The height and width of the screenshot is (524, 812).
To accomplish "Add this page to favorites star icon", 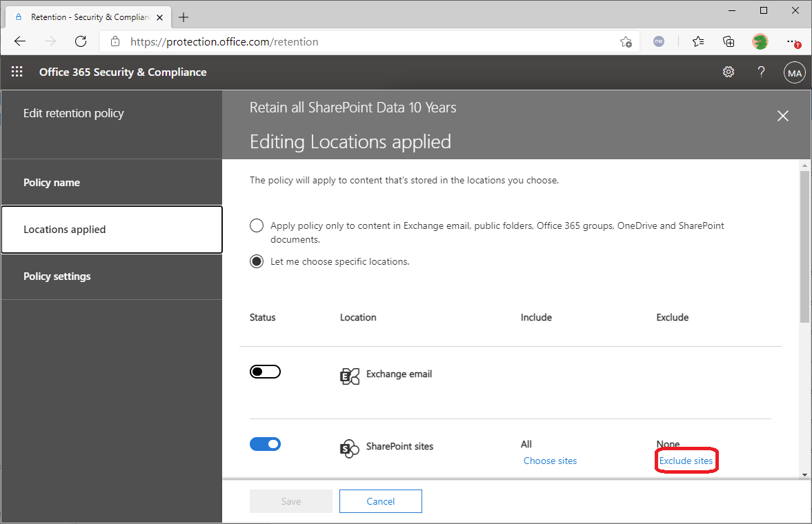I will (626, 42).
